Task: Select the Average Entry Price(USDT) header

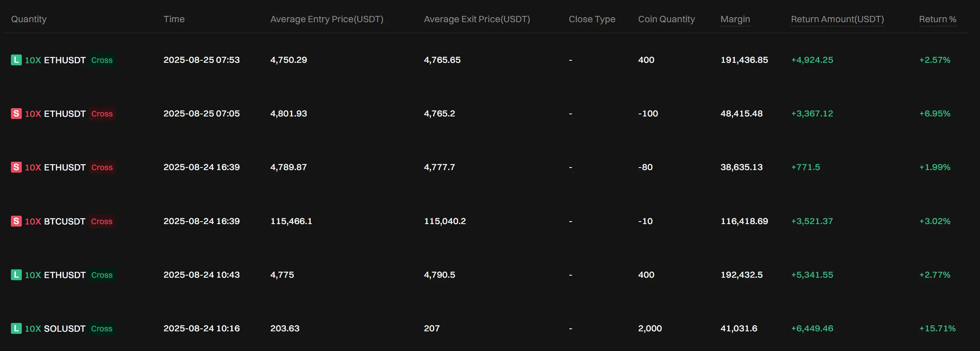Action: click(x=327, y=19)
